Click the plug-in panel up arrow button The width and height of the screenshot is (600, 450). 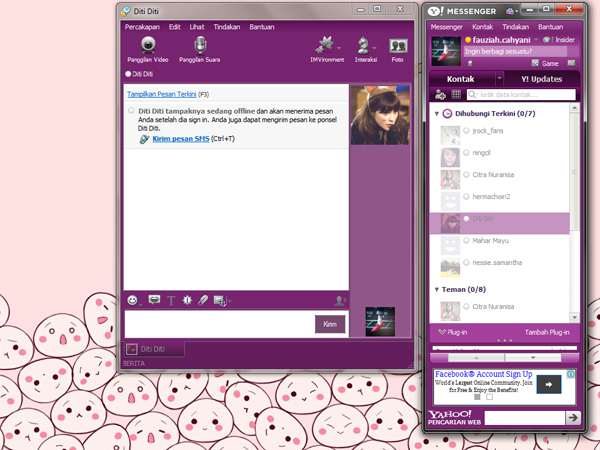coord(476,358)
